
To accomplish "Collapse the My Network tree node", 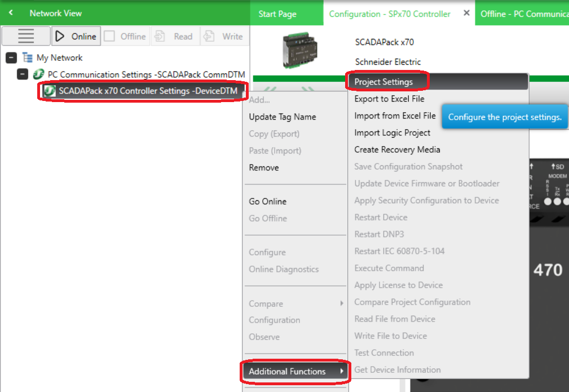I will click(x=11, y=58).
